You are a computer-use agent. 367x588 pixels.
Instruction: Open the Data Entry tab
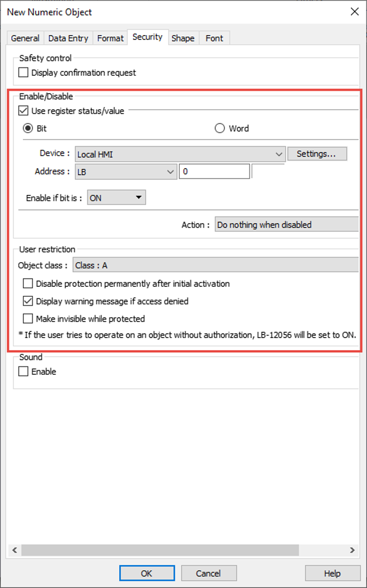coord(68,38)
